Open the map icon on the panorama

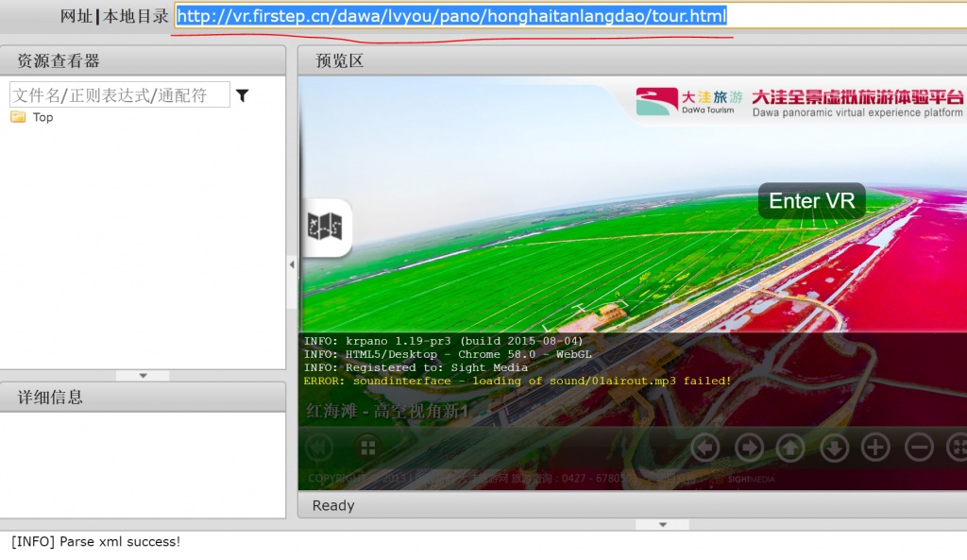point(325,227)
